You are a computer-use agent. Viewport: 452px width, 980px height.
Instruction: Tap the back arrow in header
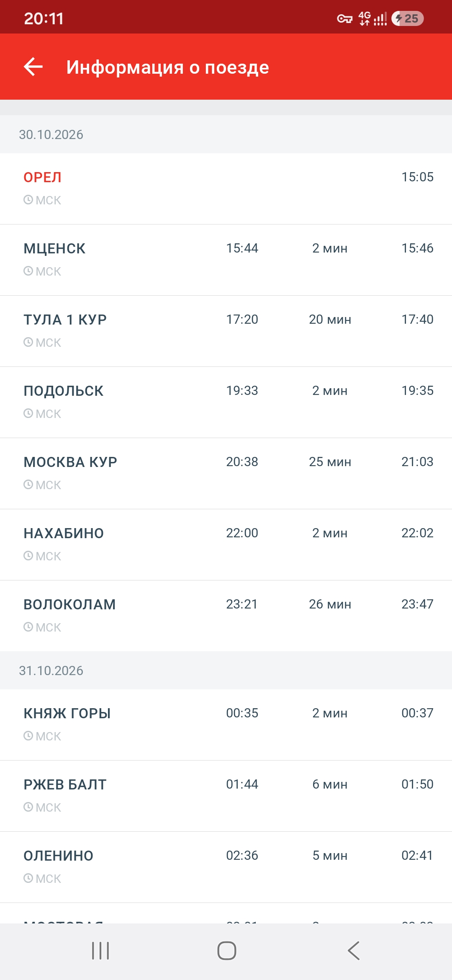(33, 67)
